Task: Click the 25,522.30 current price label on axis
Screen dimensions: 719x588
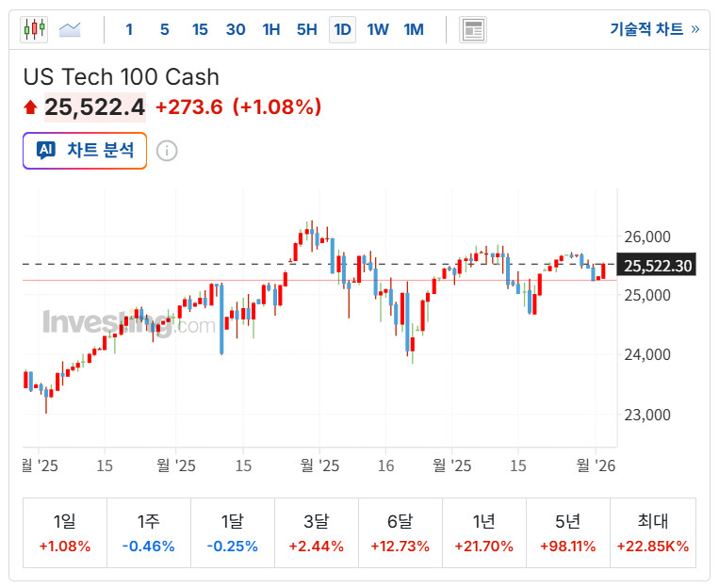Action: 658,266
